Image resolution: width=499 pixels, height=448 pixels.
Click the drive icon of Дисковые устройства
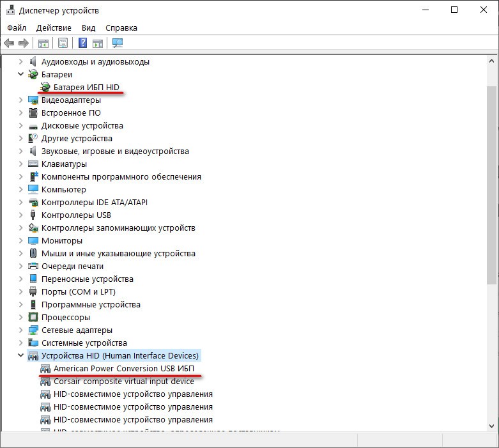point(33,126)
